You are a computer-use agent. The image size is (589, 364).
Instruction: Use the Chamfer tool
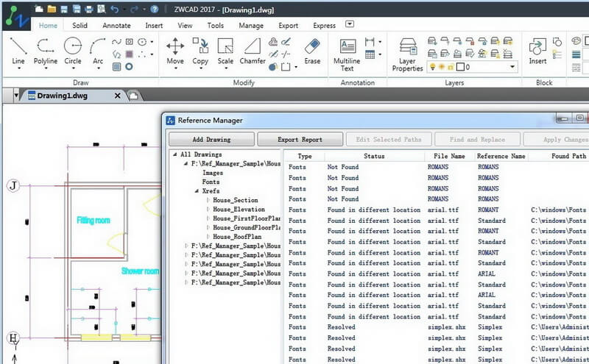(x=253, y=50)
